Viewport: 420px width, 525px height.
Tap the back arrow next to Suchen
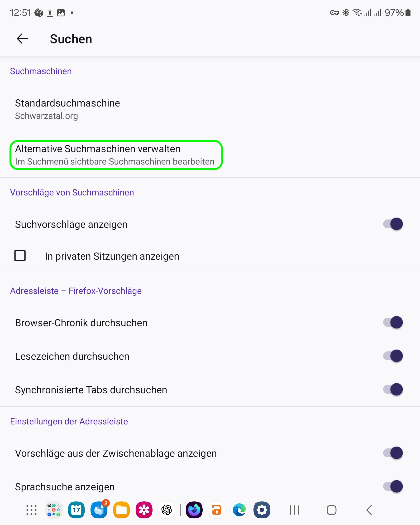coord(22,39)
